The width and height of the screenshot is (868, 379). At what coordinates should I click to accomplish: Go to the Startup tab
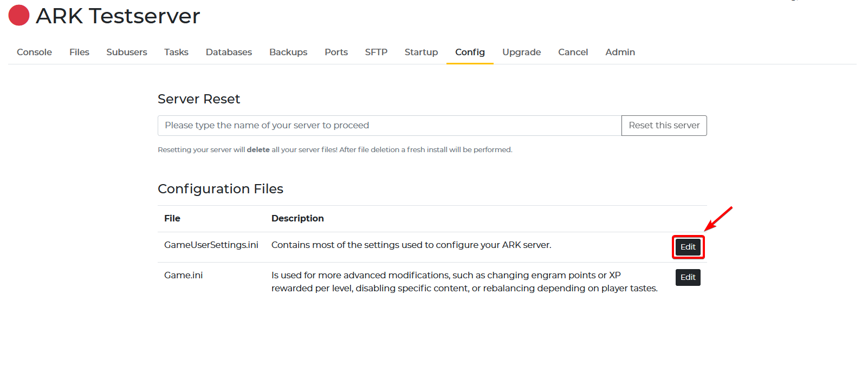421,52
